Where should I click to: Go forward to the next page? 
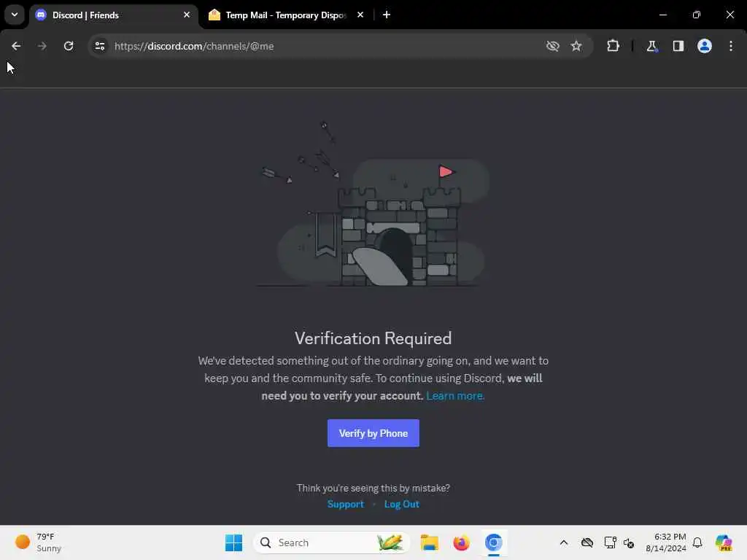pos(42,46)
